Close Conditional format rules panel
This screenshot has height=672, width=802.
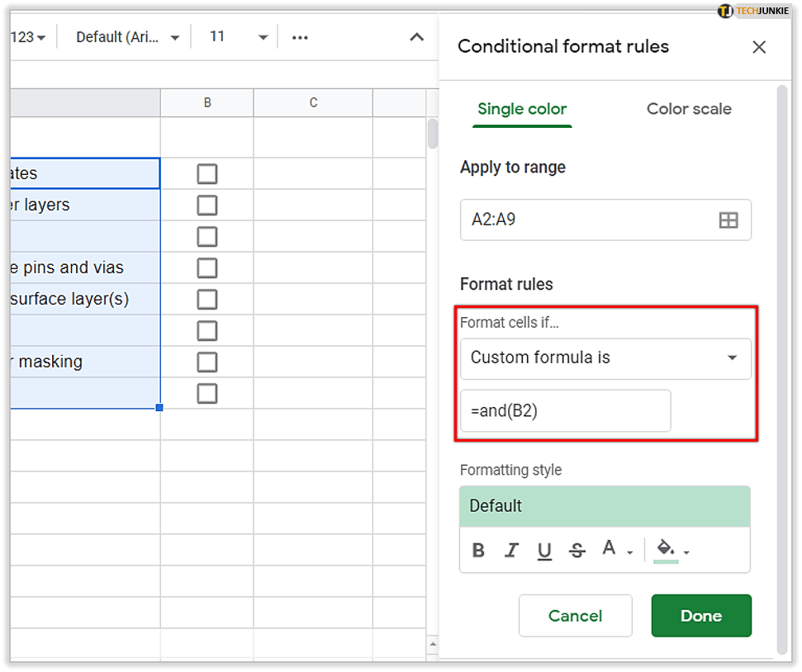pos(758,47)
